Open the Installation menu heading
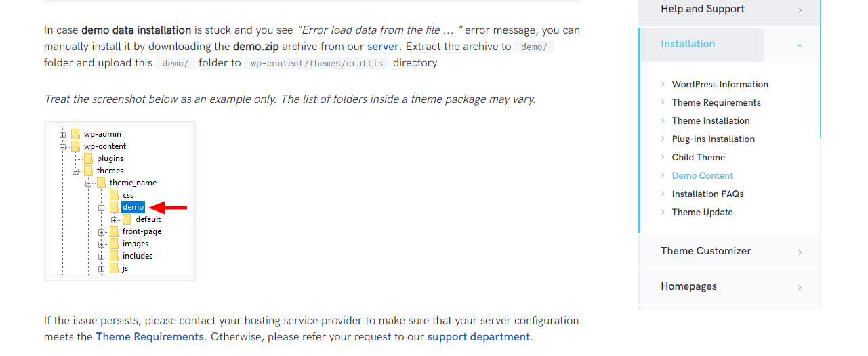The image size is (868, 356). pos(688,44)
